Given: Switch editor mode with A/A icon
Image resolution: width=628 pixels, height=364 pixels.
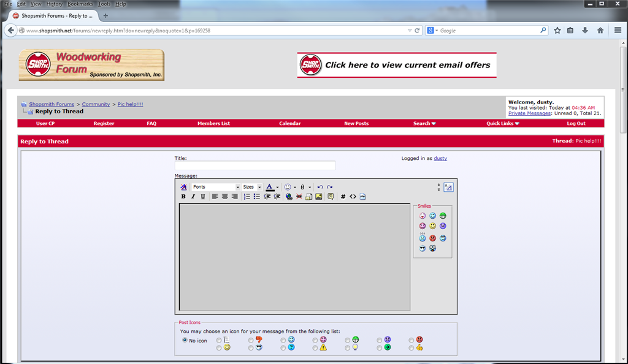Looking at the screenshot, I should point(448,187).
